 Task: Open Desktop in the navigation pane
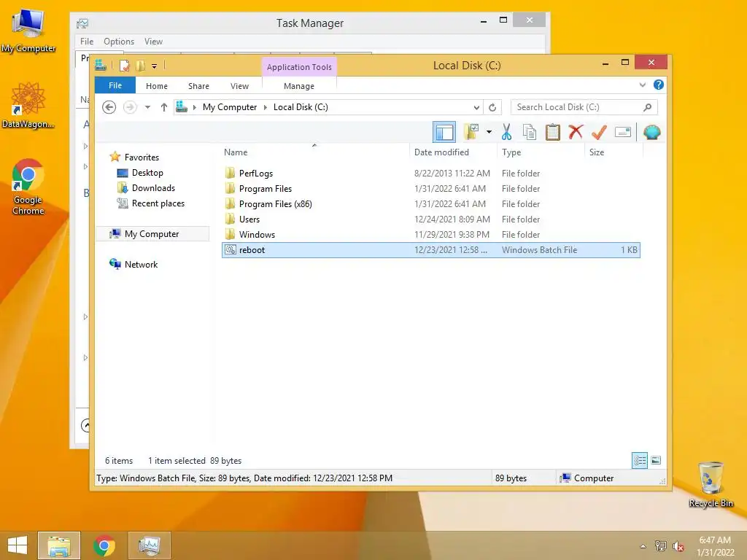pyautogui.click(x=147, y=173)
